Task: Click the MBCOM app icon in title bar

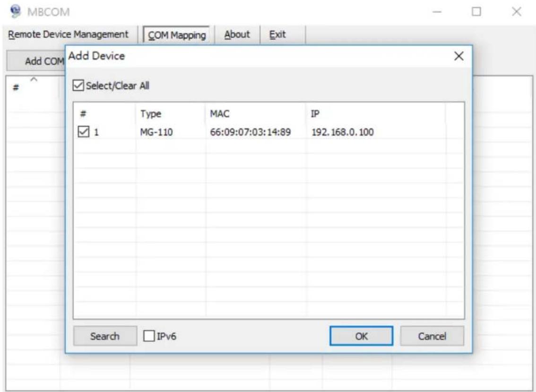Action: point(16,11)
